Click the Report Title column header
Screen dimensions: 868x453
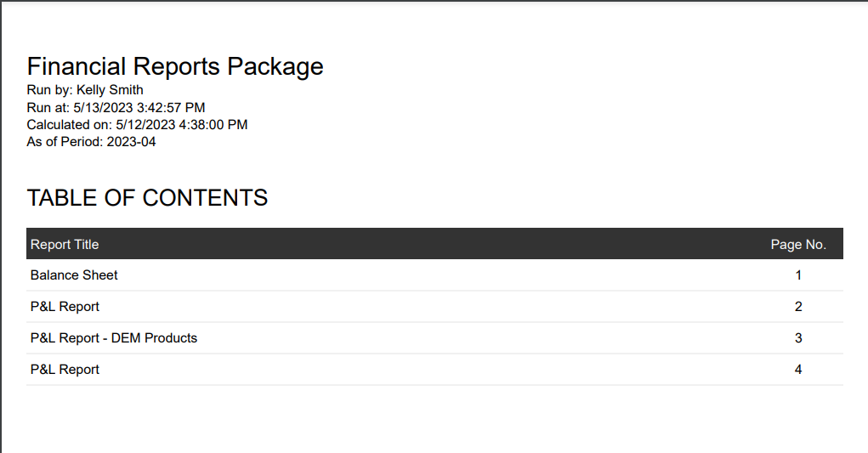pyautogui.click(x=65, y=245)
